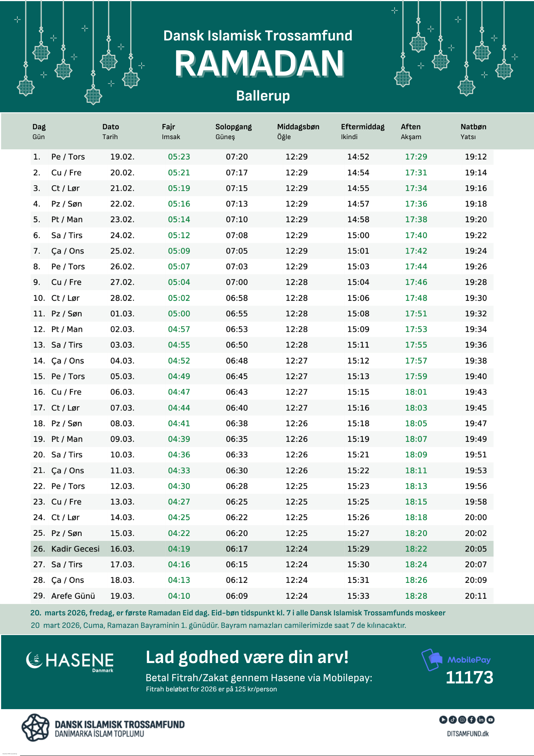The height and width of the screenshot is (756, 534).
Task: Click the Natbøn / Yatsı column header
Action: click(473, 131)
